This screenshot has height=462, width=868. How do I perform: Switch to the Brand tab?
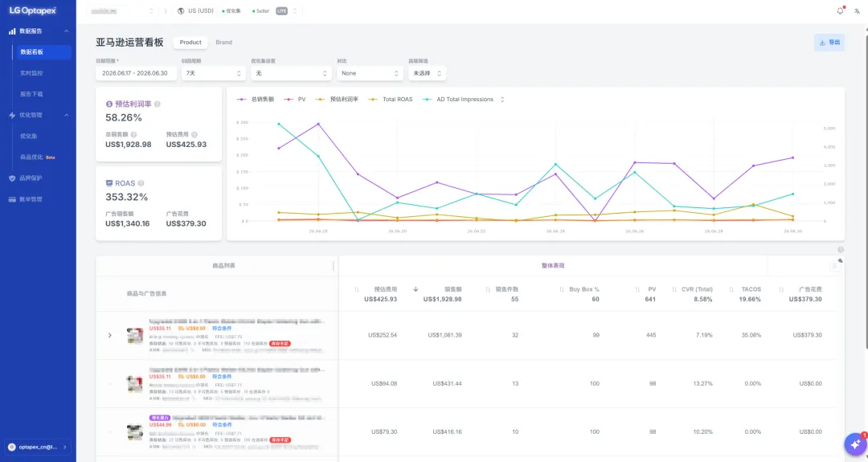pos(223,43)
